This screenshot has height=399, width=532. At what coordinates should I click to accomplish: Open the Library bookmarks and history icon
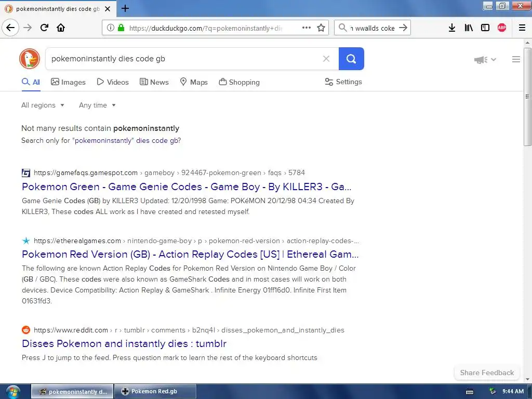469,28
